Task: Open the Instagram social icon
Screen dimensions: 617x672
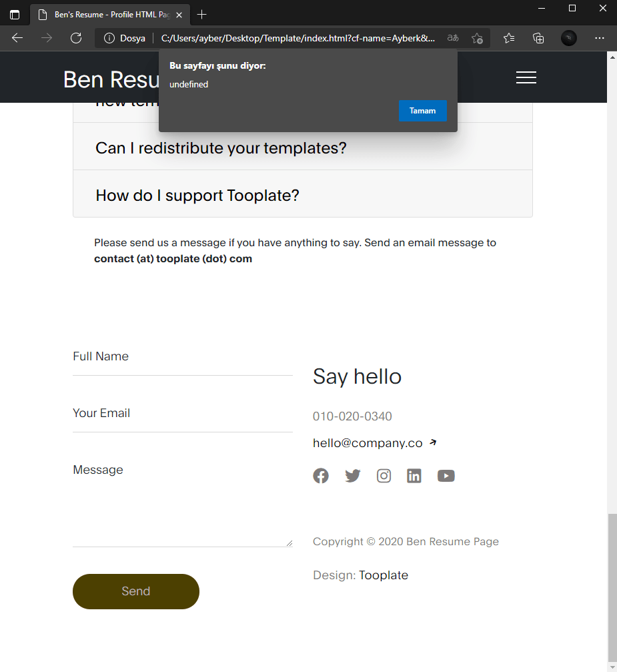Action: (384, 476)
